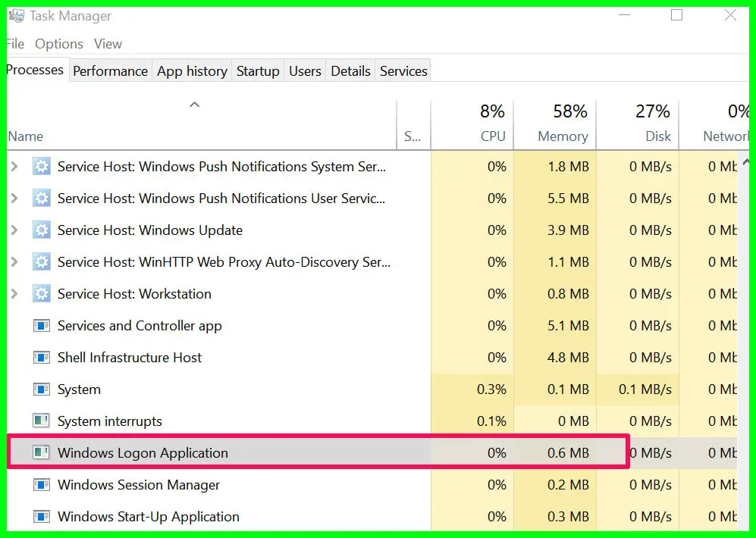Expand Service Host: Windows Push Notifications User Service
This screenshot has width=756, height=538.
click(14, 198)
